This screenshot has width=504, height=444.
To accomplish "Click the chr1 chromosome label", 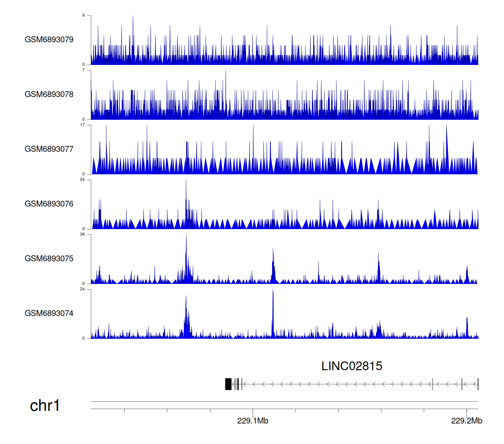I will tap(45, 406).
